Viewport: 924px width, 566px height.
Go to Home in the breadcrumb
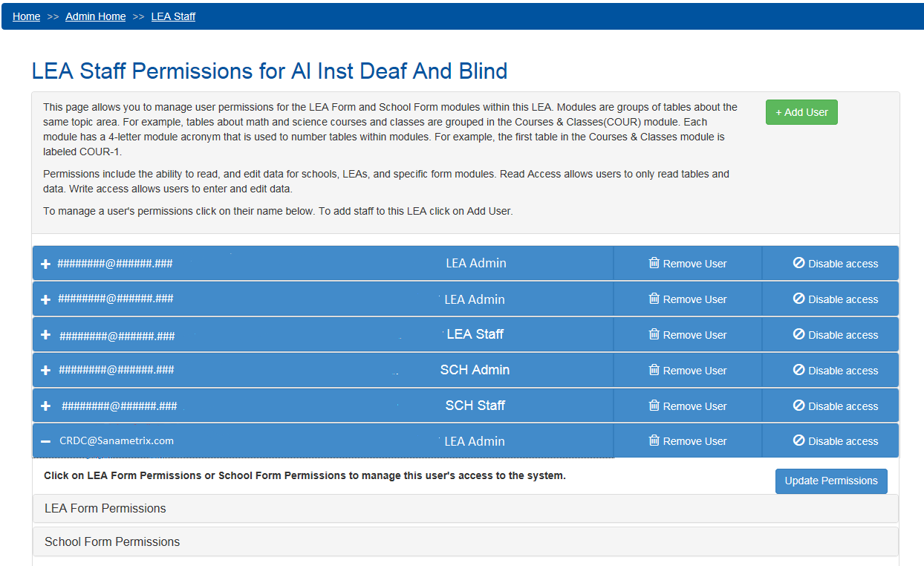(27, 16)
